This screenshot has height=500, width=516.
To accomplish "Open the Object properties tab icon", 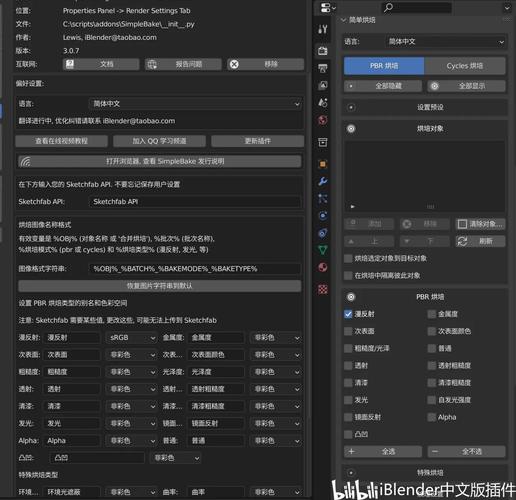I will (x=322, y=164).
